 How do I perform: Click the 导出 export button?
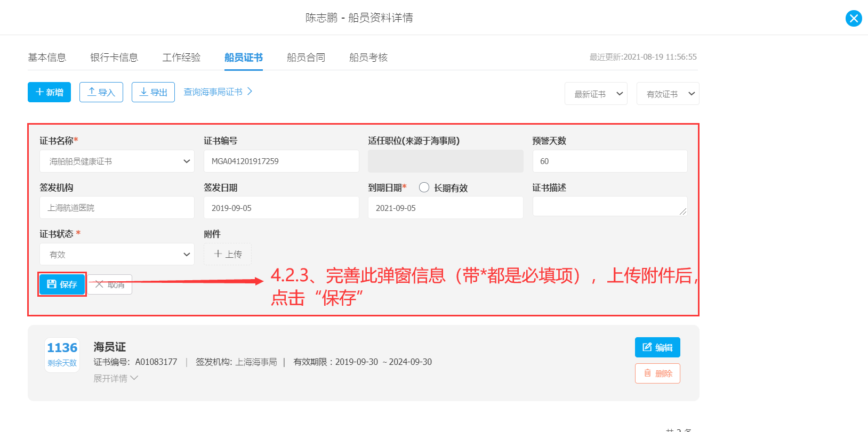tap(153, 92)
